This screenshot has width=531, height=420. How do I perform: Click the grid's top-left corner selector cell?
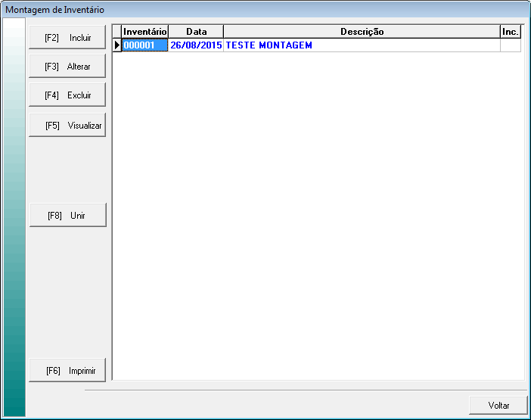117,32
